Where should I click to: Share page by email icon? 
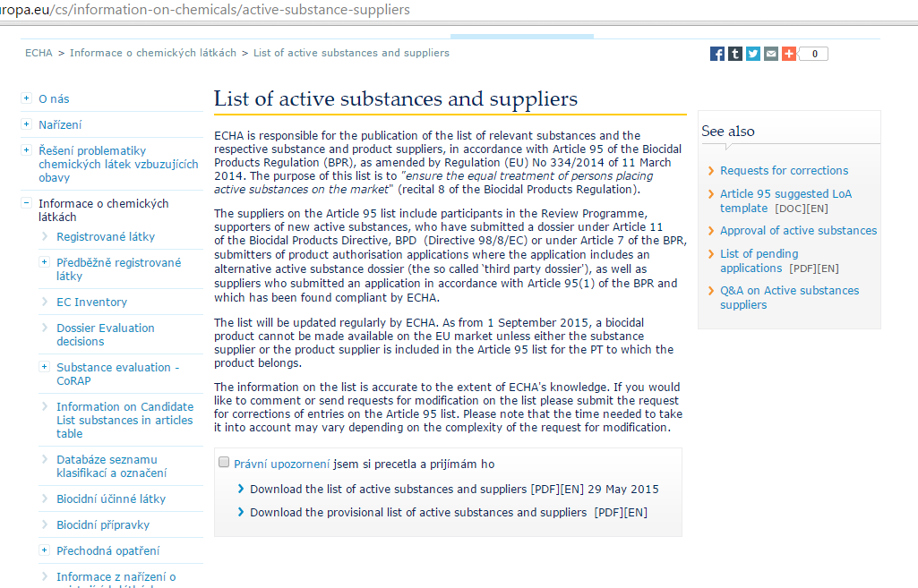click(771, 54)
